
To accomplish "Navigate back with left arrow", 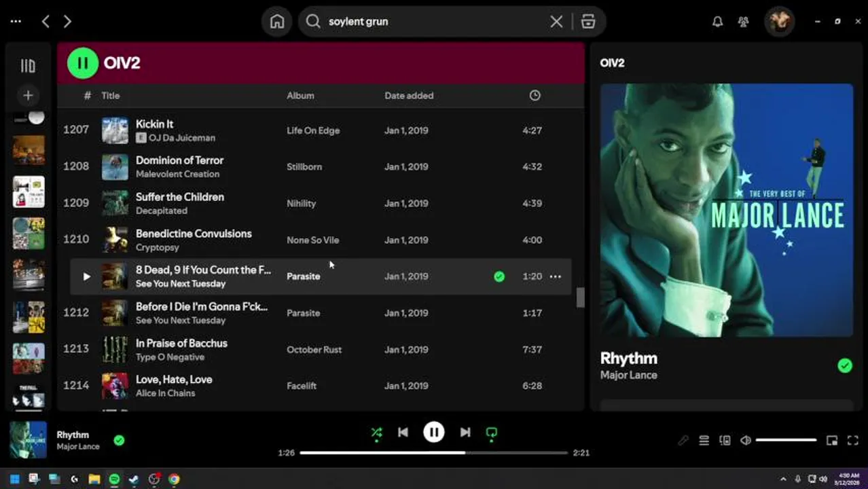I will pos(46,22).
